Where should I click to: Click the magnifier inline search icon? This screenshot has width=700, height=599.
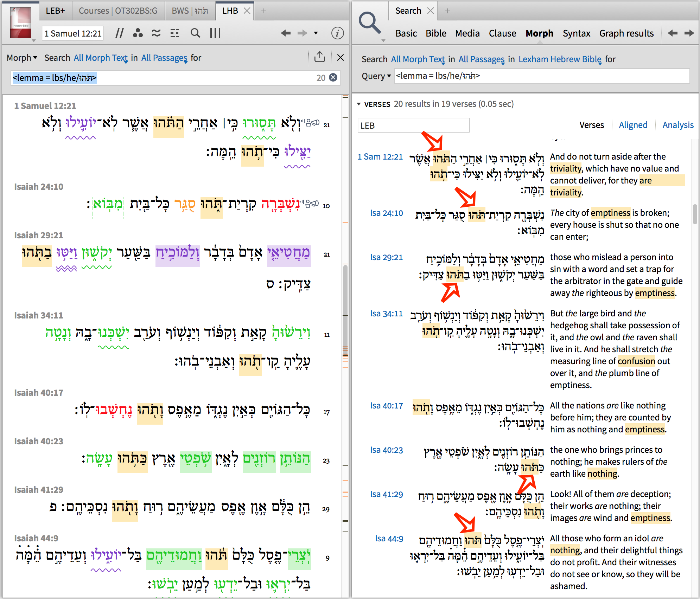tap(195, 33)
